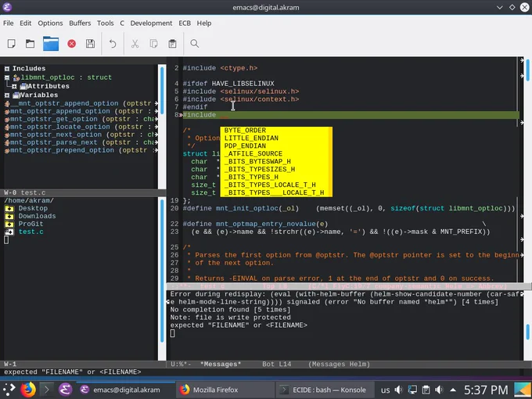Open the Help menu

tap(204, 23)
